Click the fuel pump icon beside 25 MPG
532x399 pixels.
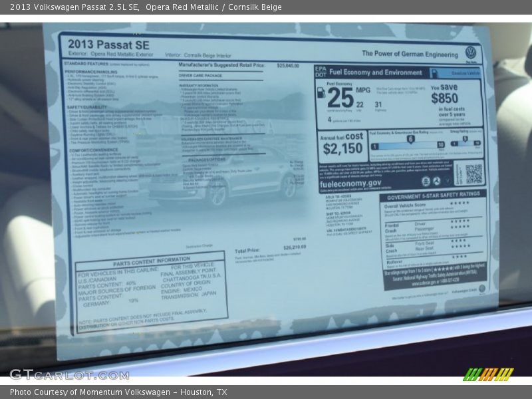click(x=321, y=94)
